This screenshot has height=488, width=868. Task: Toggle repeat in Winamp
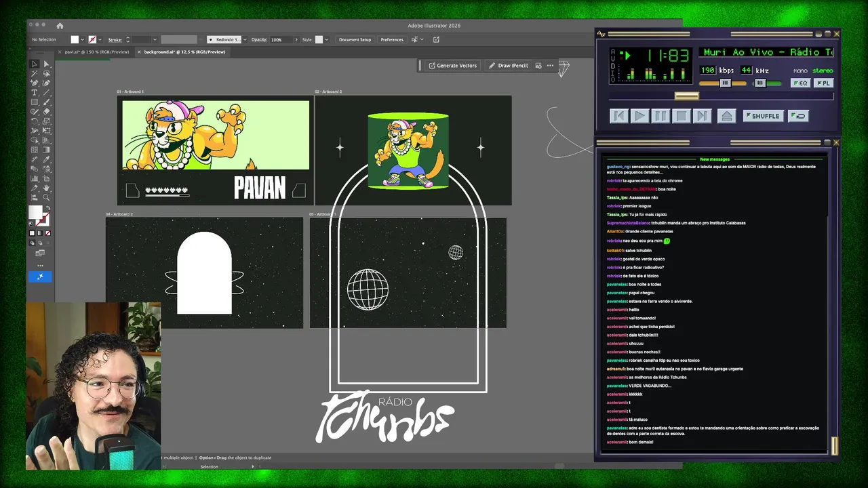point(798,116)
